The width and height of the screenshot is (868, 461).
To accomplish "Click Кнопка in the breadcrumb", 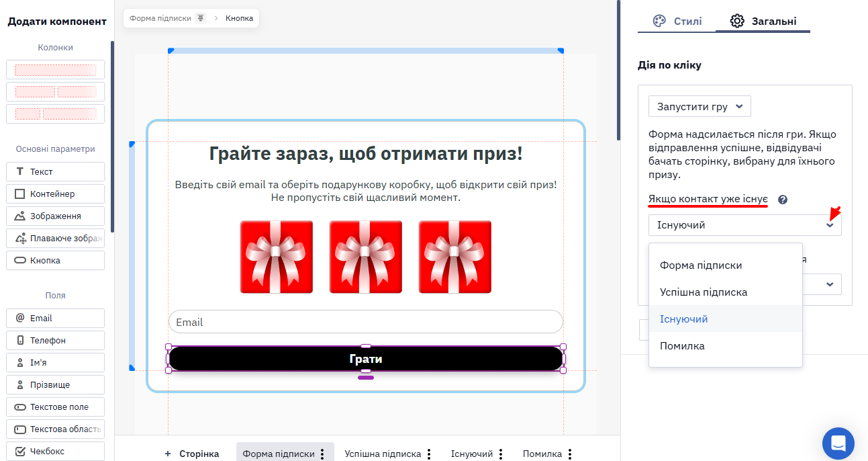I will [x=240, y=18].
